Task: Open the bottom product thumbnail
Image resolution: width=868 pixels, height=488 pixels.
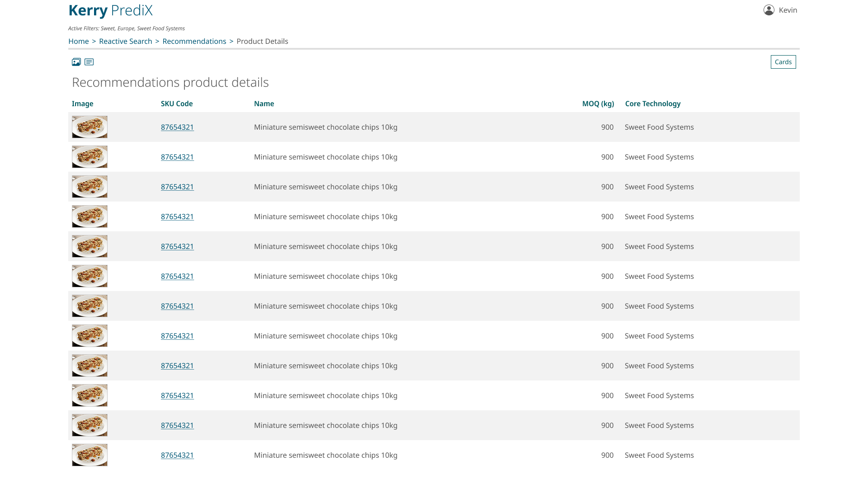Action: [90, 455]
